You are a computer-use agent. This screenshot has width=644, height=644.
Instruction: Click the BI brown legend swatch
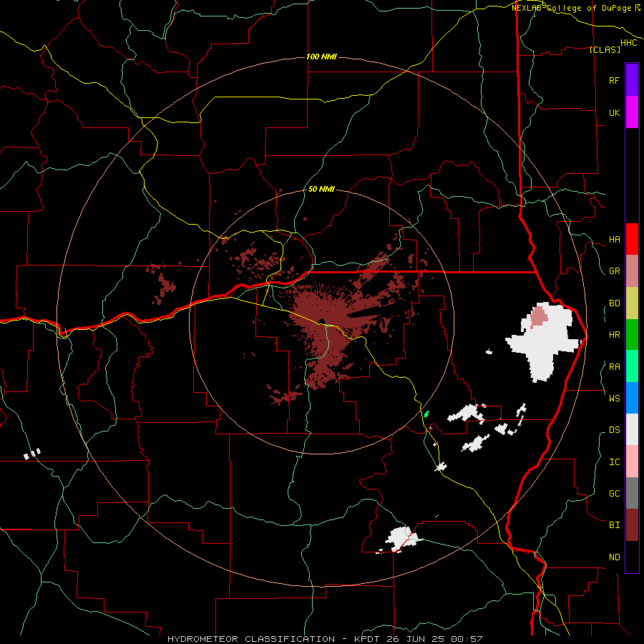pyautogui.click(x=632, y=525)
